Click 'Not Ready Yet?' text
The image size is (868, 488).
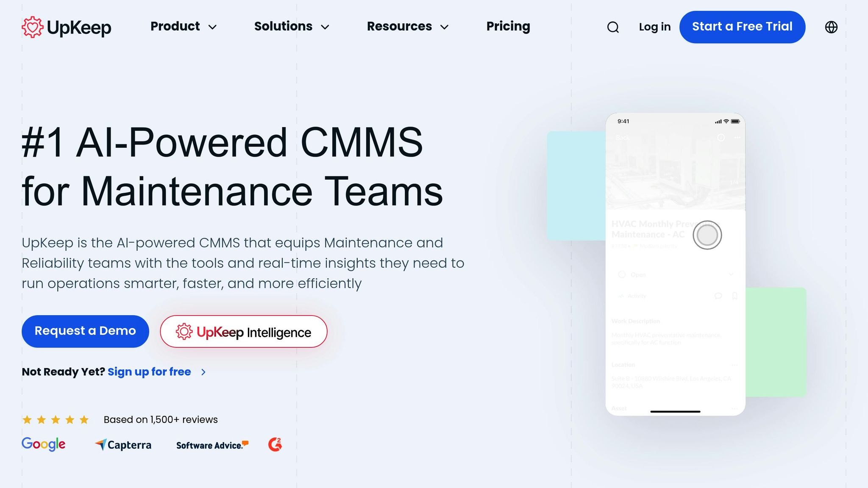[63, 372]
